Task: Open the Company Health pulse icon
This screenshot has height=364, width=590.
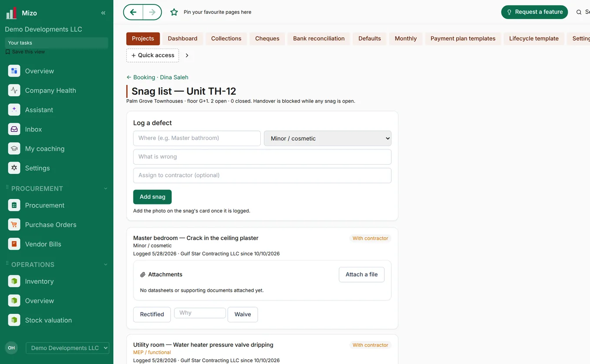Action: (x=14, y=91)
